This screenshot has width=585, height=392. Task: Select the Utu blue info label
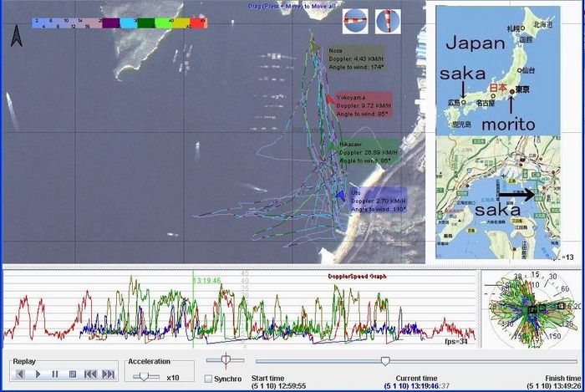(378, 201)
